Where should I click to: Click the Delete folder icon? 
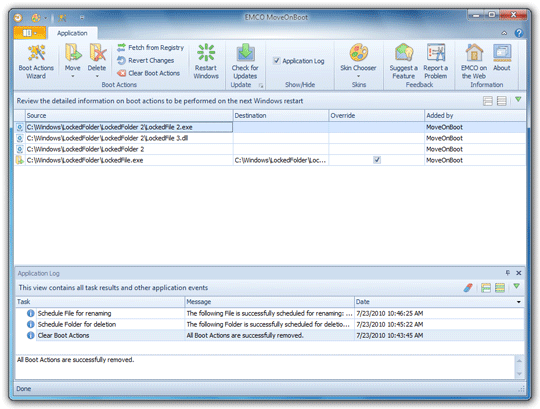pos(97,52)
